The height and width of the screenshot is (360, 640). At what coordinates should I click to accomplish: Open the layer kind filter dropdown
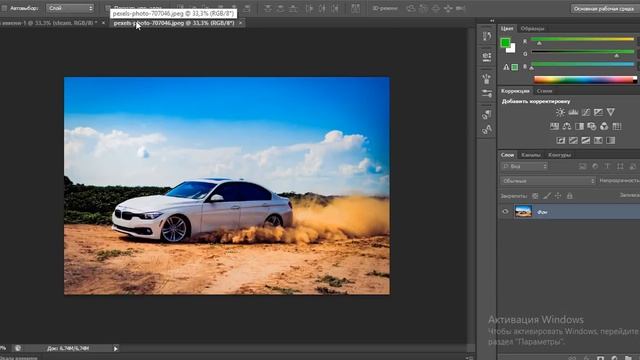tap(524, 166)
